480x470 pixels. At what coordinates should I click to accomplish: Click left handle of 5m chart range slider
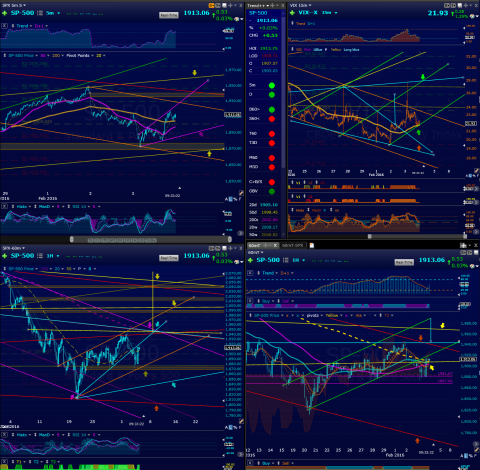(x=71, y=239)
